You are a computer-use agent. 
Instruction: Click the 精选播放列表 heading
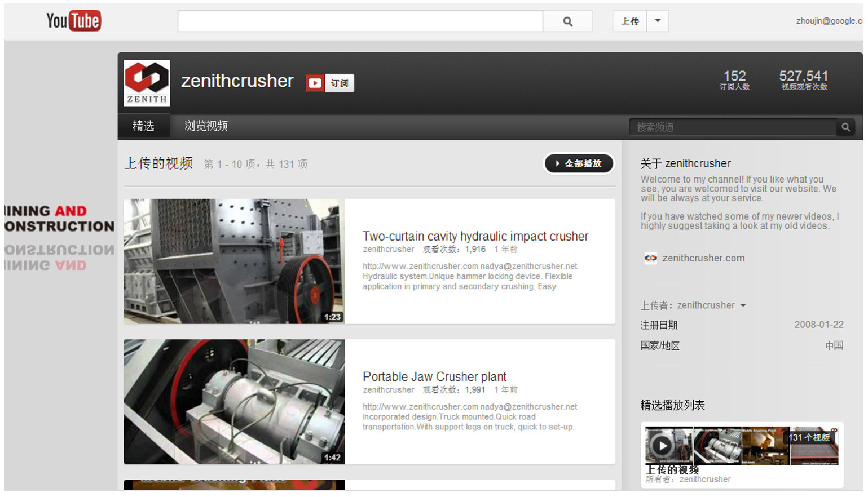672,405
